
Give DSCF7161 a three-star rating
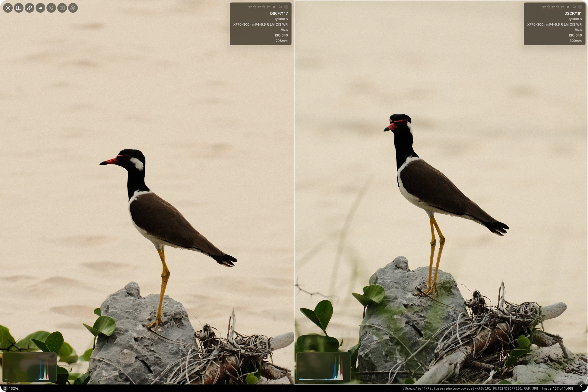[553, 7]
